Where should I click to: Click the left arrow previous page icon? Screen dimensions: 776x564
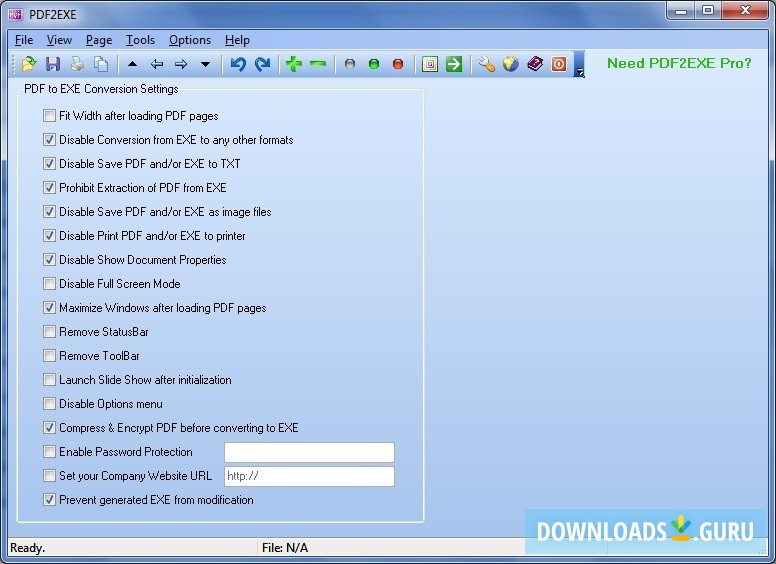[157, 64]
